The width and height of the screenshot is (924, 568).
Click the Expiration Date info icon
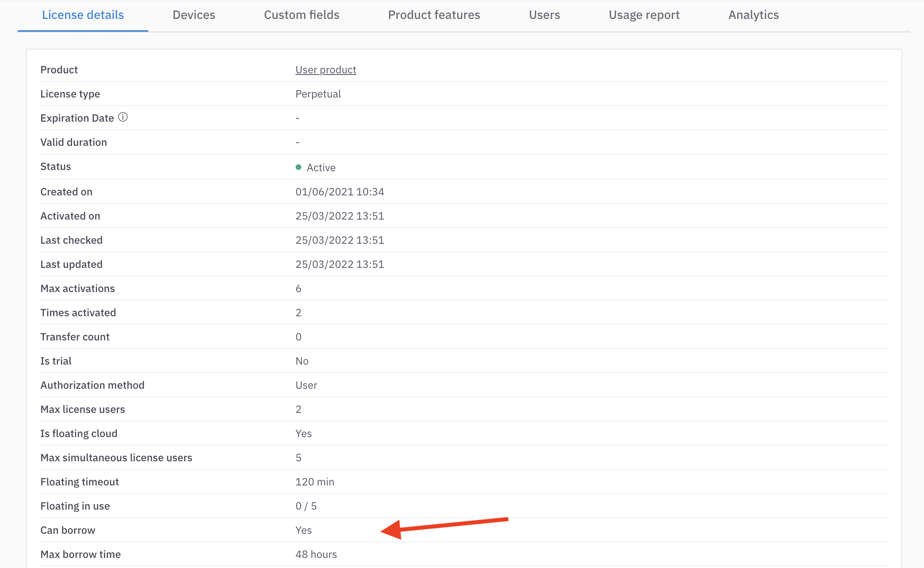tap(123, 117)
